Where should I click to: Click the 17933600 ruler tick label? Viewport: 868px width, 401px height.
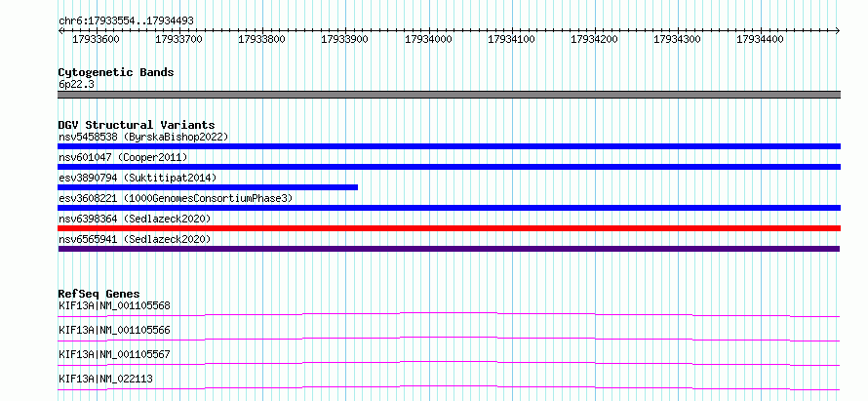click(96, 40)
